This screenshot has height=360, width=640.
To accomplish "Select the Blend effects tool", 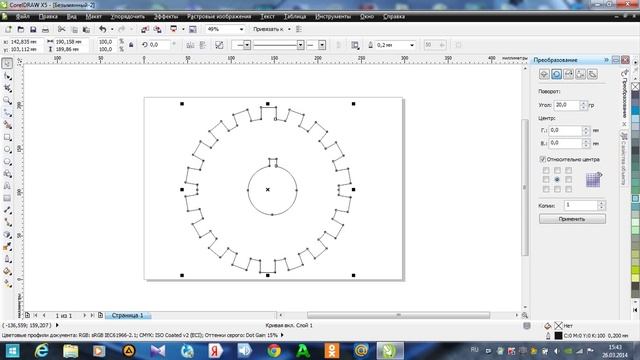I will coord(7,235).
